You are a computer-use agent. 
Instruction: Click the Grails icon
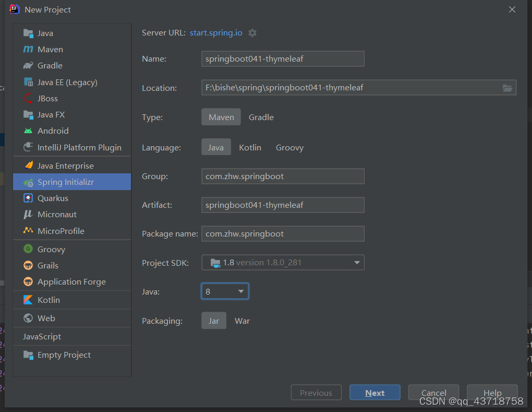(28, 265)
